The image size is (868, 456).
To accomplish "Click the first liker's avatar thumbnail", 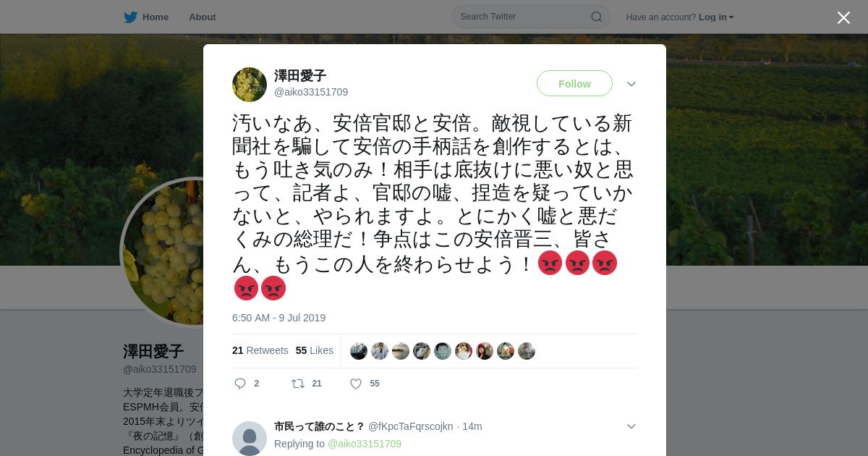I will pos(359,351).
